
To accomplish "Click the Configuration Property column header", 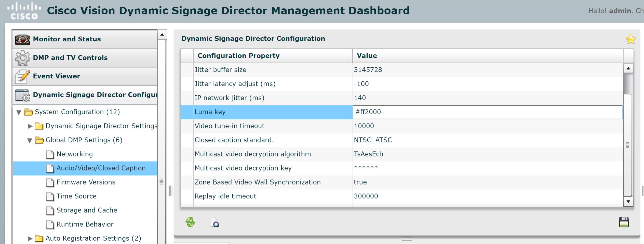I will 239,55.
